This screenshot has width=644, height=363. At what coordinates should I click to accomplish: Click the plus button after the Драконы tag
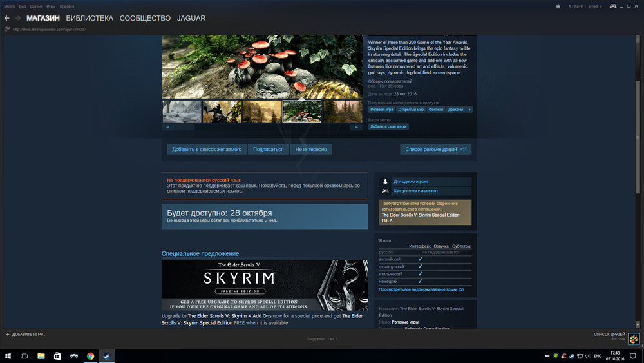[x=469, y=110]
